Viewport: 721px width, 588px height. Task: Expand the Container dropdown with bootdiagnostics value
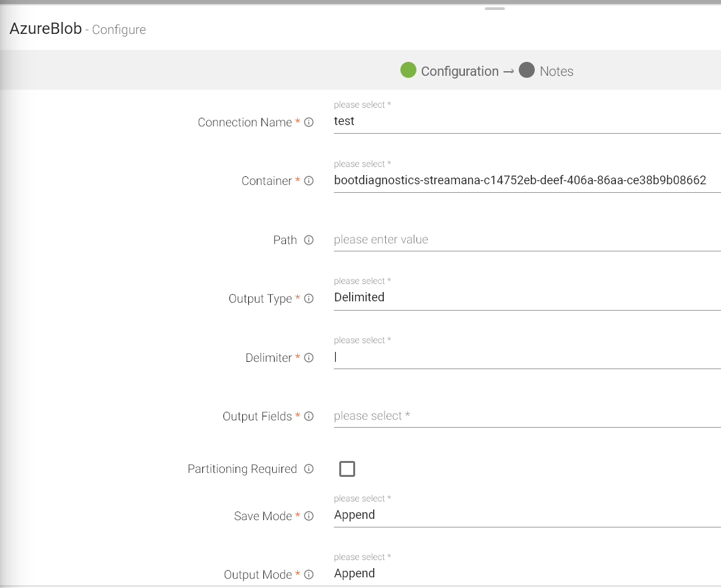point(525,180)
